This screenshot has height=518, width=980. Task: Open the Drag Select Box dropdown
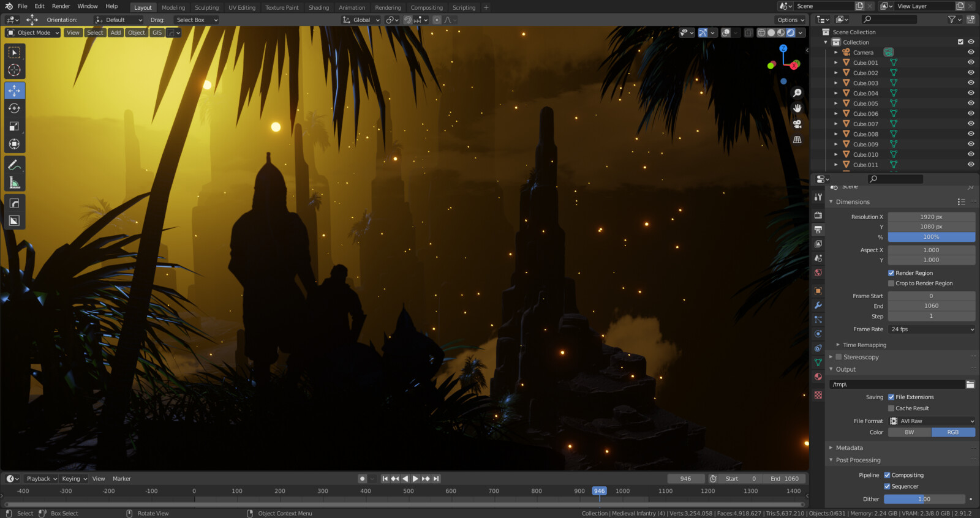coord(196,20)
